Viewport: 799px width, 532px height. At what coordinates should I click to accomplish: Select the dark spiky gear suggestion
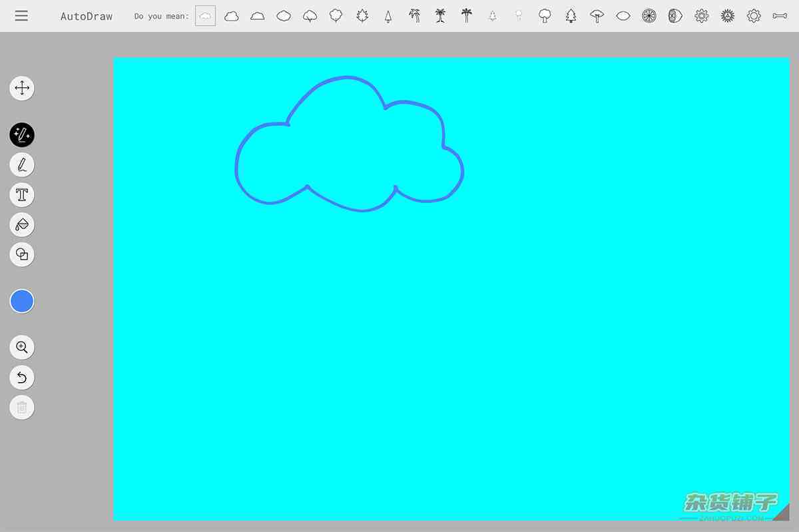[728, 15]
